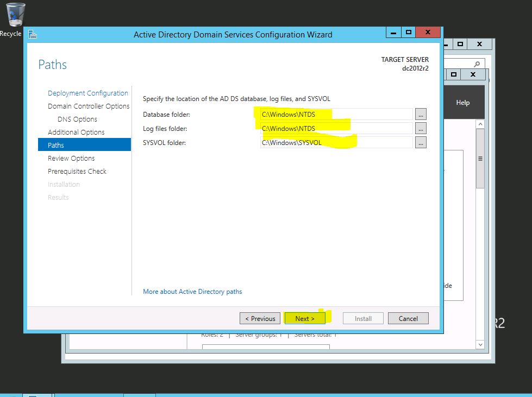Image resolution: width=532 pixels, height=397 pixels.
Task: Click Help in the background window
Action: click(463, 103)
